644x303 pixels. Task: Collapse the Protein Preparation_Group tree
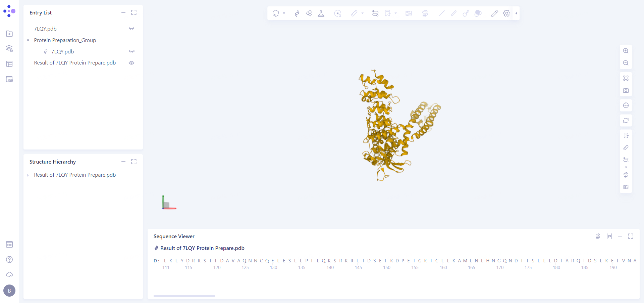tap(28, 40)
